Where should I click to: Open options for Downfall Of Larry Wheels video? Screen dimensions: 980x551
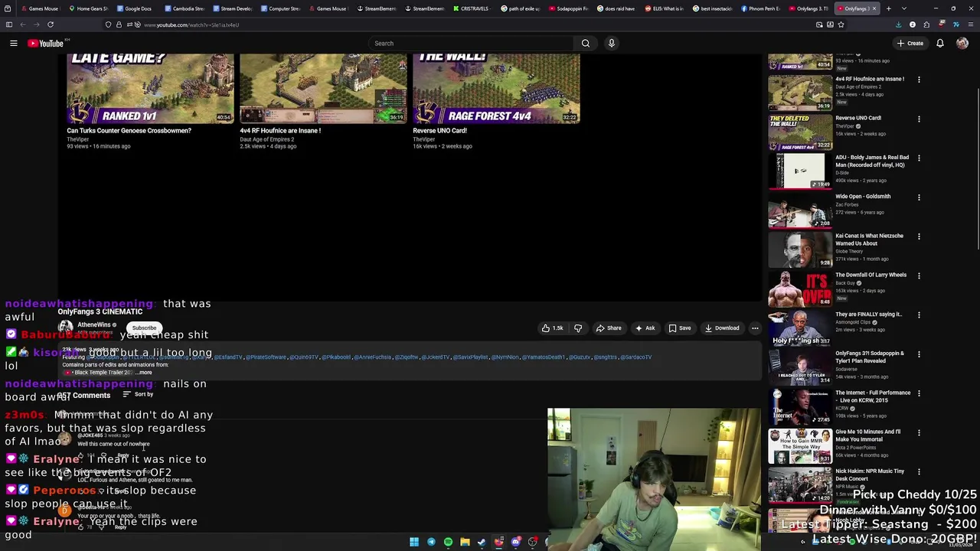pos(919,275)
